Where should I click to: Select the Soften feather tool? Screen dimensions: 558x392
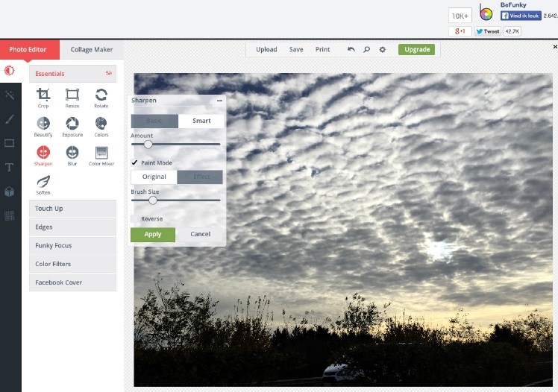(x=43, y=185)
